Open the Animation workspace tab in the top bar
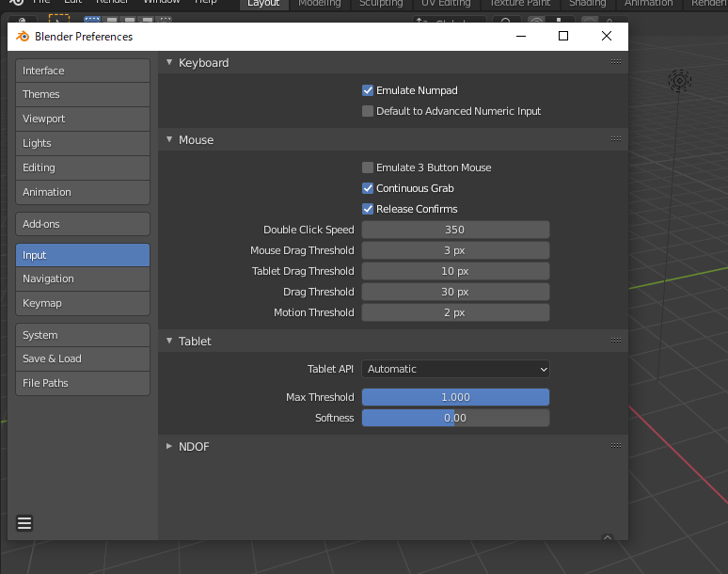Screen dimensions: 728x574 tap(649, 4)
